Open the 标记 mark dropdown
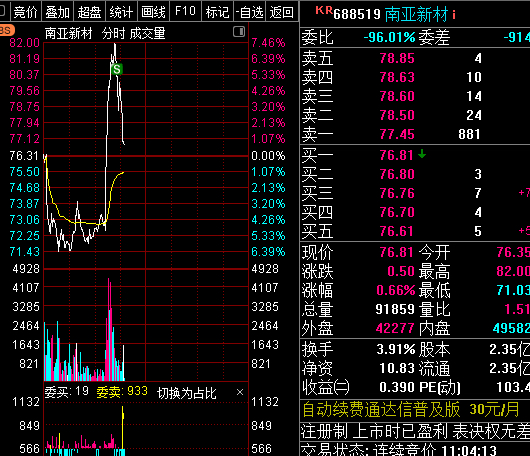Screen dimensions: 530x456 (x=217, y=12)
